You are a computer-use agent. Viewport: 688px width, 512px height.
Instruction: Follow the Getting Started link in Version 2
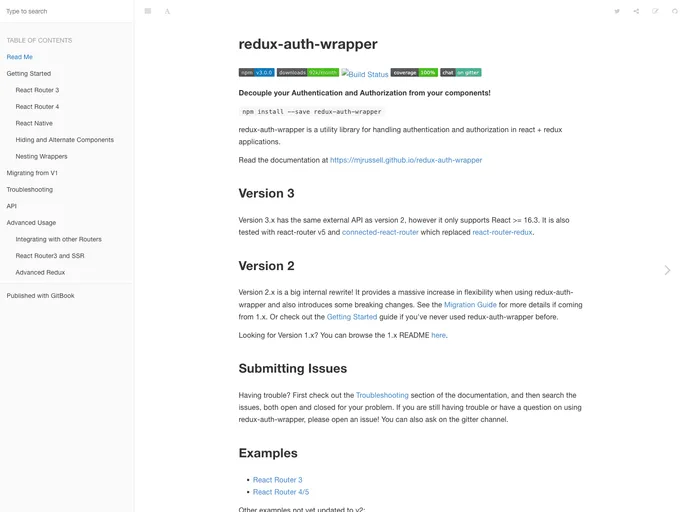[x=351, y=317]
